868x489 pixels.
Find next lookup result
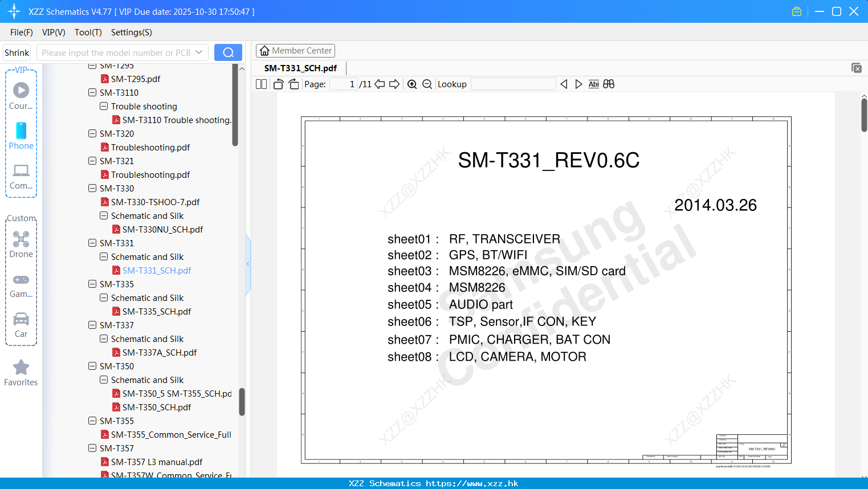click(578, 84)
